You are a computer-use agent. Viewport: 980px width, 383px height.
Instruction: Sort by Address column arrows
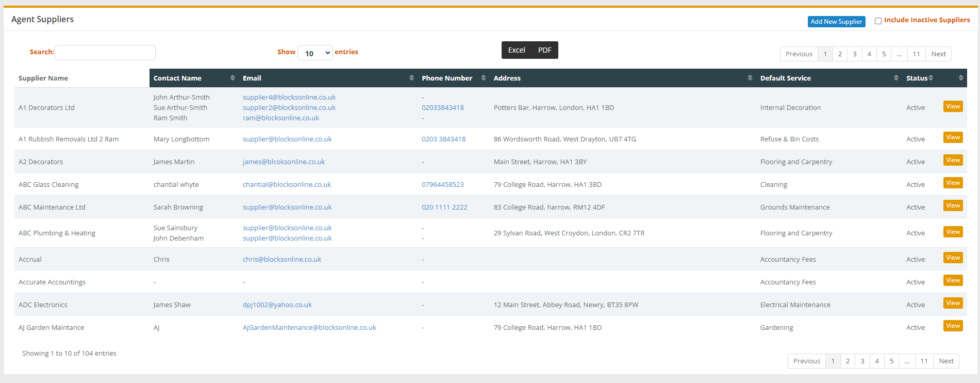[x=750, y=78]
